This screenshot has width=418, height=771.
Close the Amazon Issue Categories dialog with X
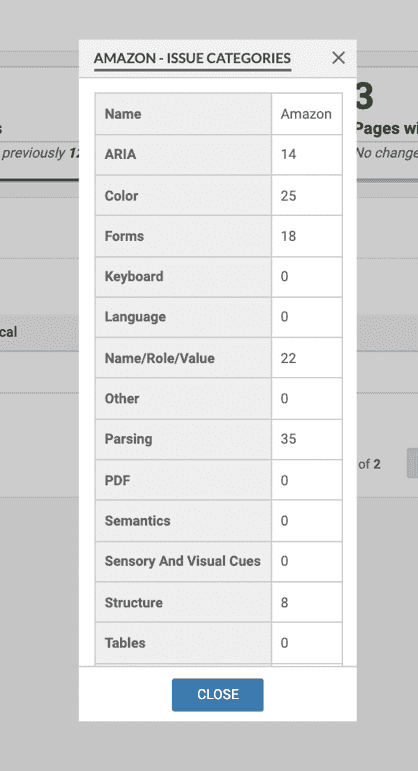[x=338, y=58]
